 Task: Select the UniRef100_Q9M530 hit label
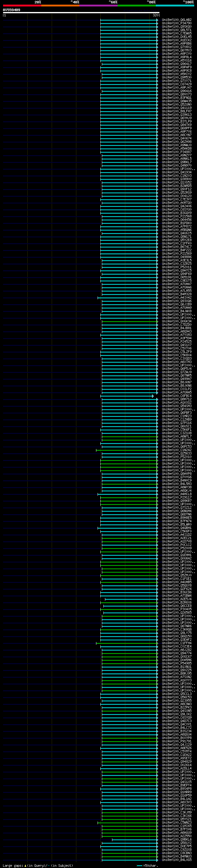tap(177, 78)
